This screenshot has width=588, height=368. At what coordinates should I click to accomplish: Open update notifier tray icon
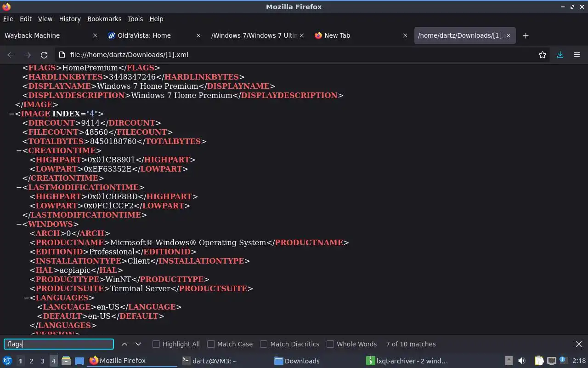(x=564, y=361)
